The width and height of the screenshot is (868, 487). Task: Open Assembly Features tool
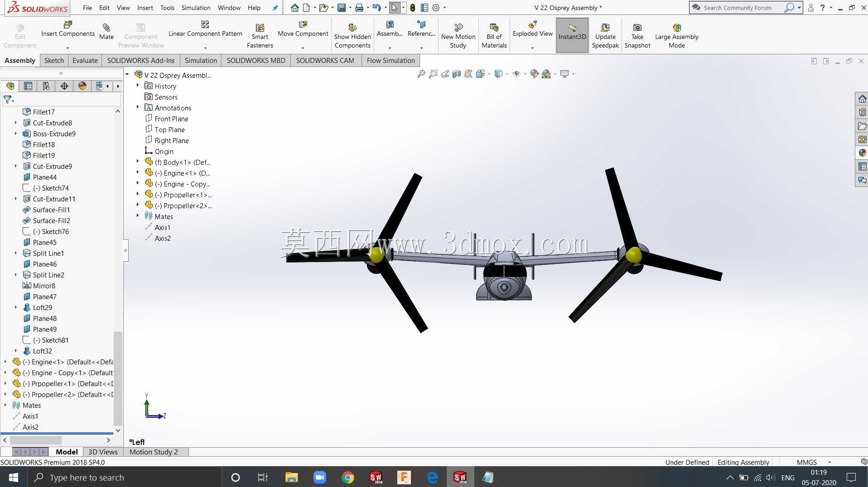390,29
